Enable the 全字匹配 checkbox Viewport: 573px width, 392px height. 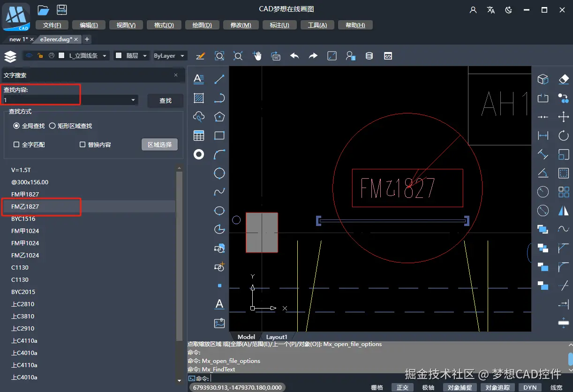[17, 145]
